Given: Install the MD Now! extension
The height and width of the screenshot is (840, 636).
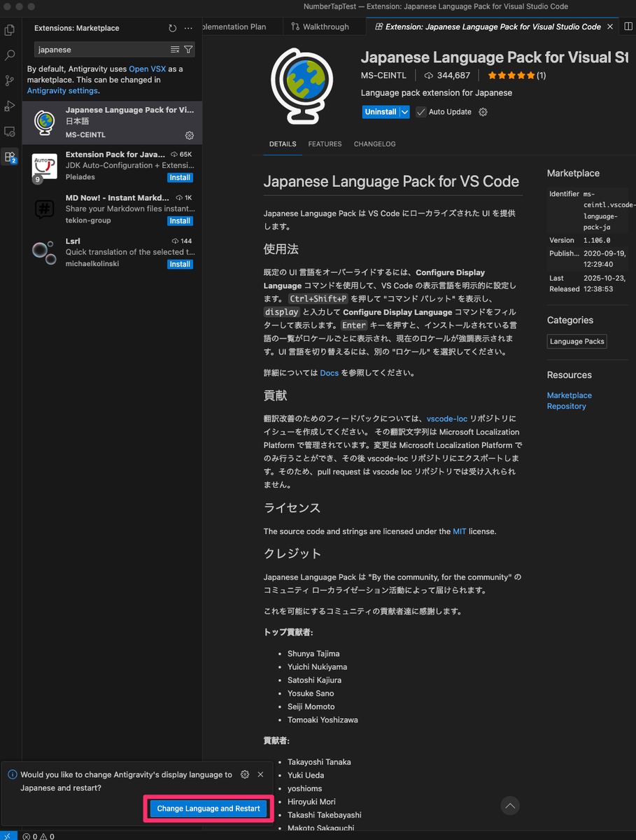Looking at the screenshot, I should coord(180,221).
